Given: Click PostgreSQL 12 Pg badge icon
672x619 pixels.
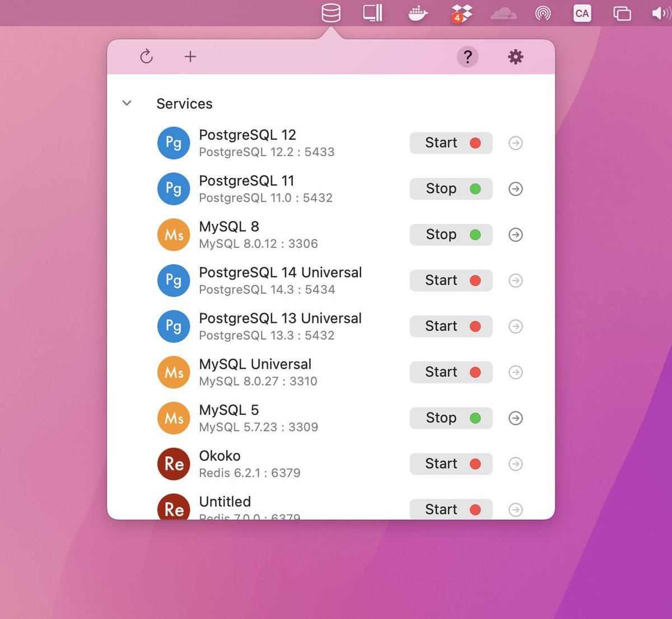Looking at the screenshot, I should click(x=174, y=143).
